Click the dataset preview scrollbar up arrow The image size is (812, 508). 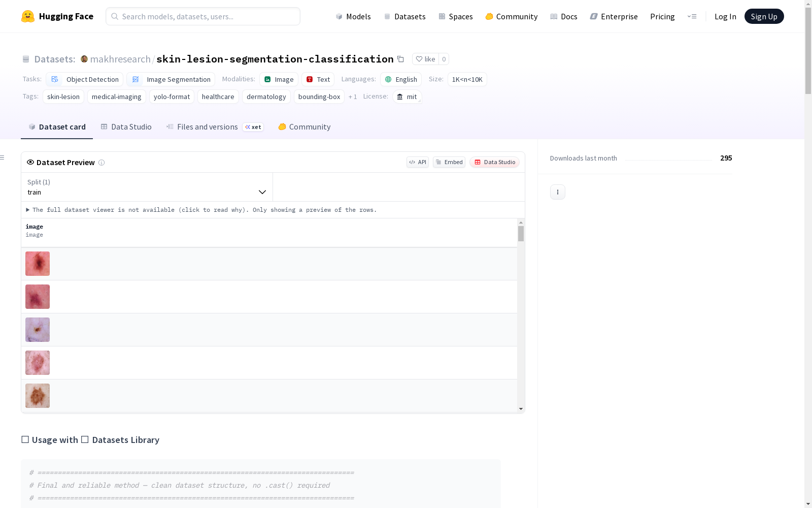pos(521,223)
